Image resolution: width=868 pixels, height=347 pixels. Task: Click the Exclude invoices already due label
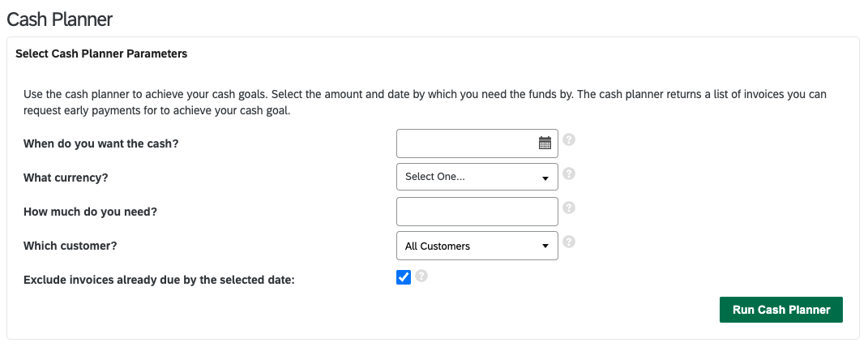(160, 280)
